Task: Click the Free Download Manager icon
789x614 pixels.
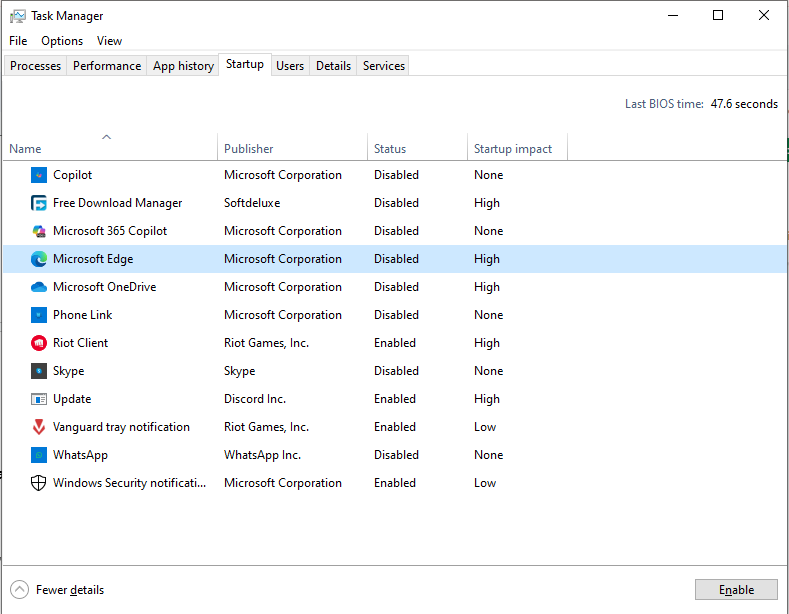Action: [x=39, y=203]
